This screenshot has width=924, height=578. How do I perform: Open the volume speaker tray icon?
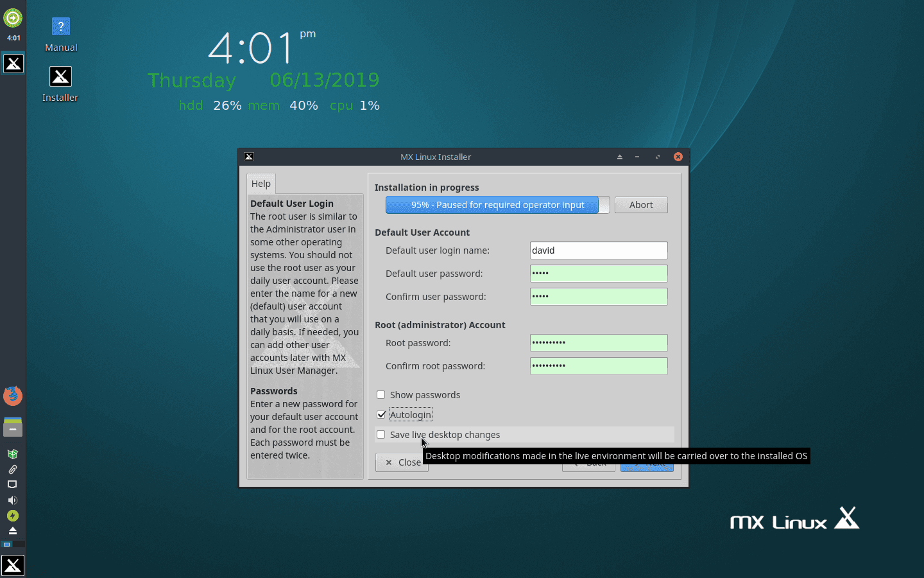pos(12,500)
